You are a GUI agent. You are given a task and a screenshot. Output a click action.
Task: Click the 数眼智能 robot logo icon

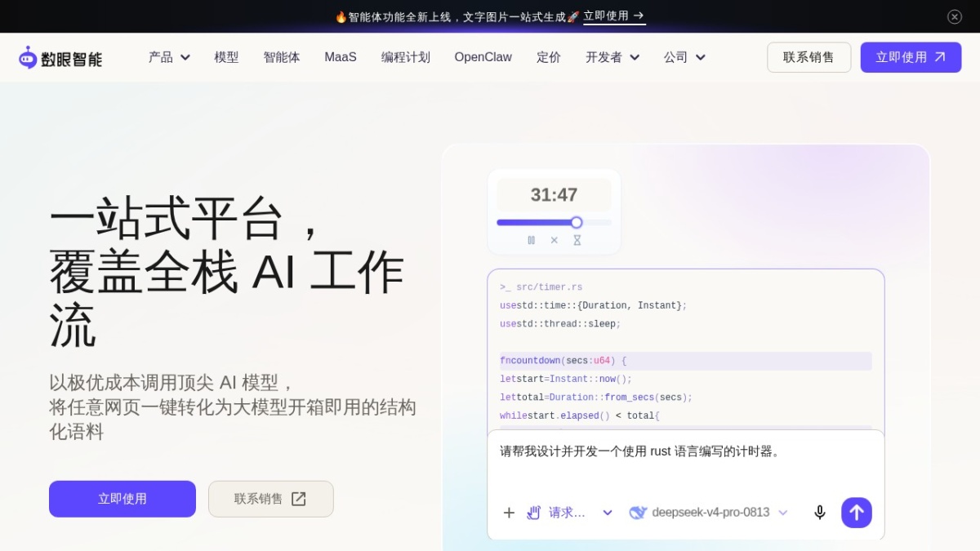29,57
